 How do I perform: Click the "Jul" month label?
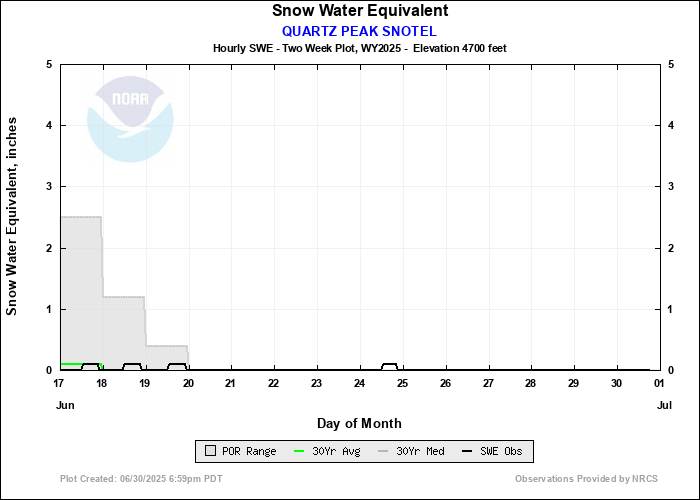pos(664,406)
